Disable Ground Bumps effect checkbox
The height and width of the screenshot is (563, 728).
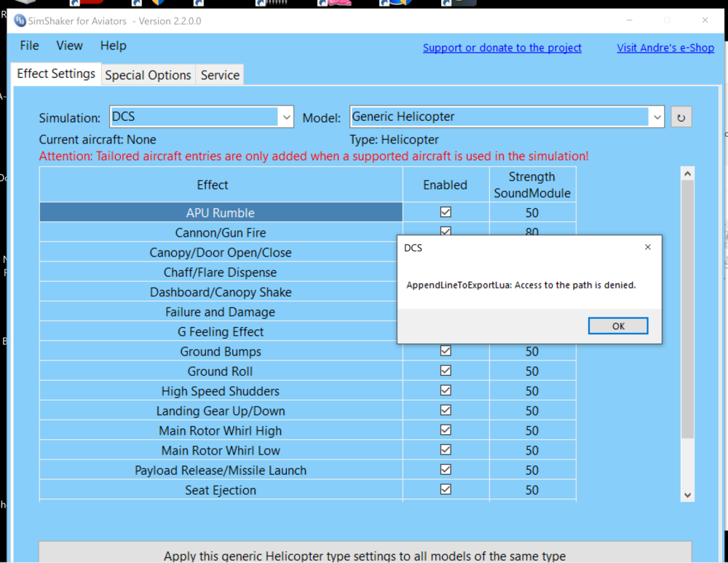coord(446,351)
